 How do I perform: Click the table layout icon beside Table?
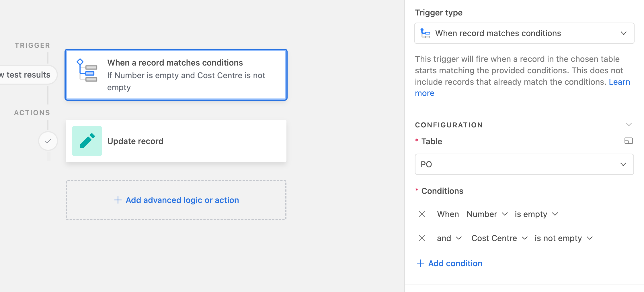[x=629, y=141]
